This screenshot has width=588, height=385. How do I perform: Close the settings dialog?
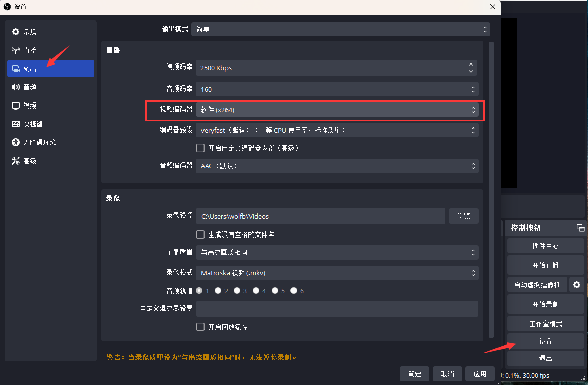493,7
